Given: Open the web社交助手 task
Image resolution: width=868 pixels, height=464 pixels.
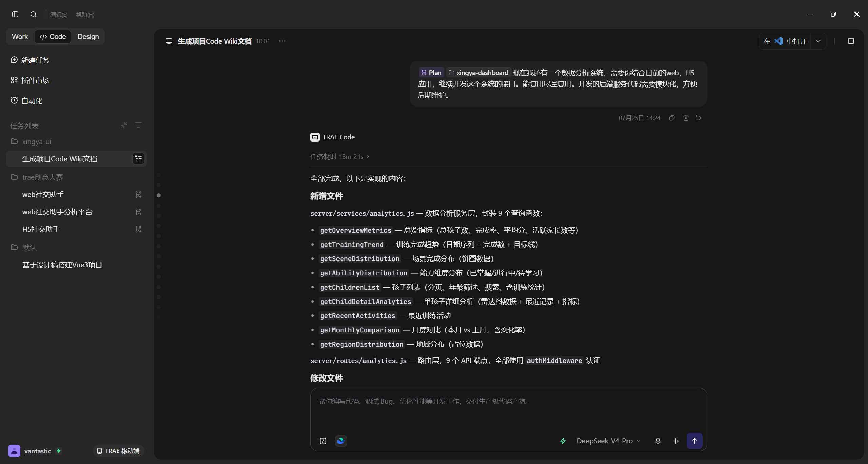Looking at the screenshot, I should tap(43, 194).
